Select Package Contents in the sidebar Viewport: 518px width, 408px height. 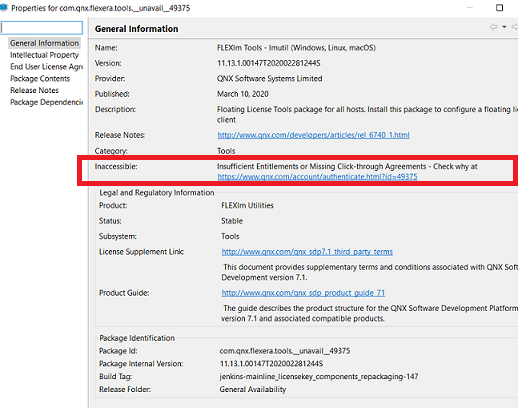click(40, 79)
